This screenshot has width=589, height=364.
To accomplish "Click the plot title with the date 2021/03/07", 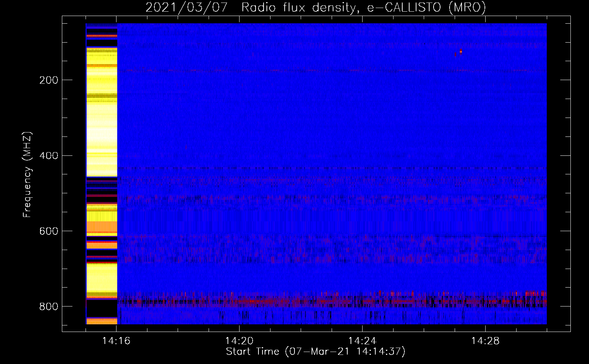I will point(316,7).
